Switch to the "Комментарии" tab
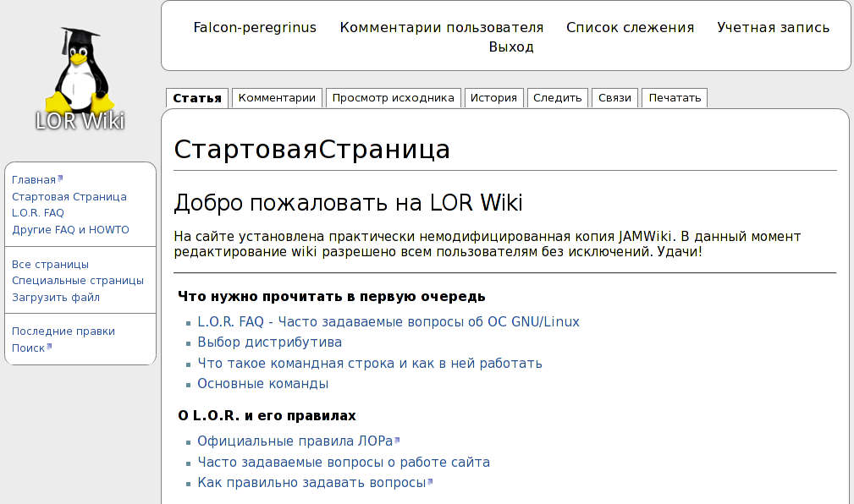The height and width of the screenshot is (504, 854). point(278,97)
